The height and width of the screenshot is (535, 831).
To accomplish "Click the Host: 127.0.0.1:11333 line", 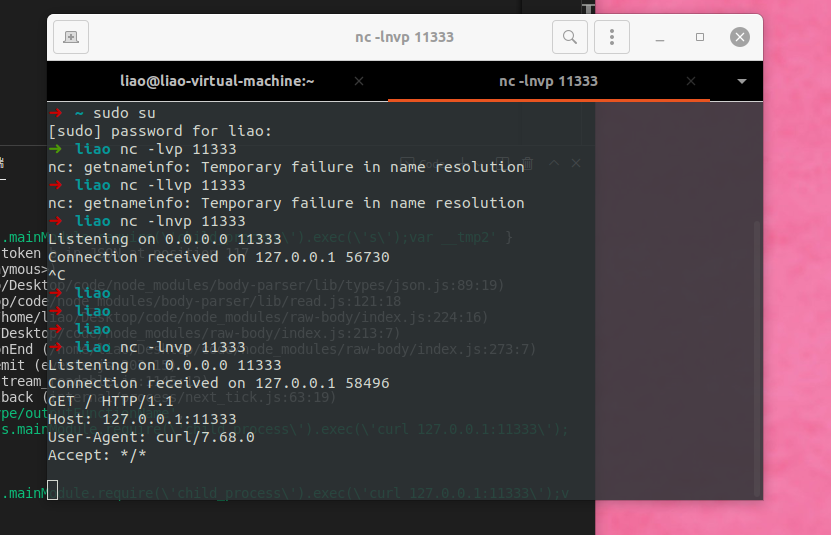I will tap(142, 419).
